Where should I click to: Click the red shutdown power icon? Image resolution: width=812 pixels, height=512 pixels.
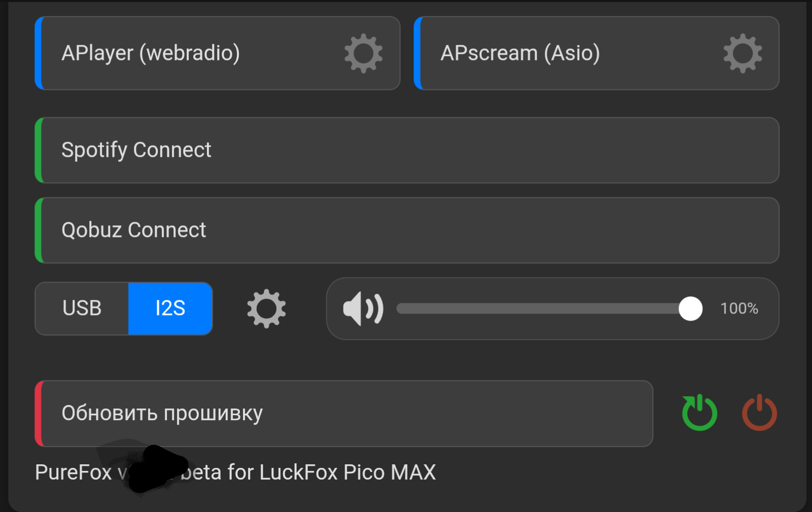pos(759,412)
